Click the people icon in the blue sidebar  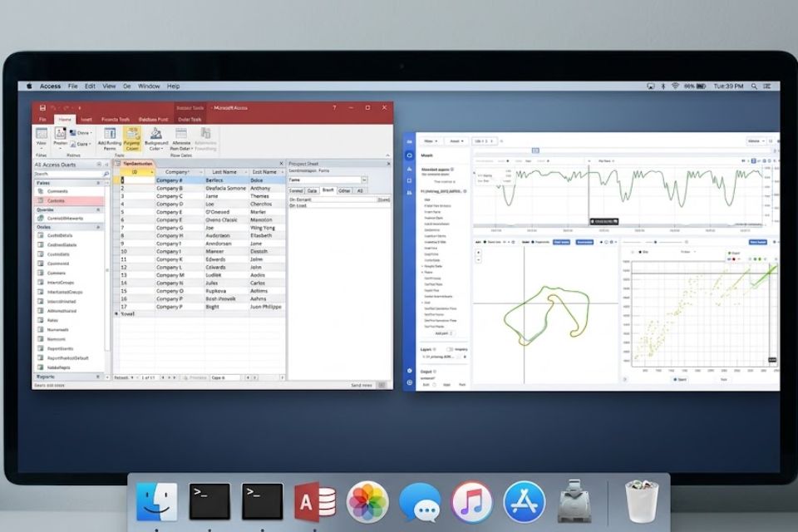tap(410, 193)
